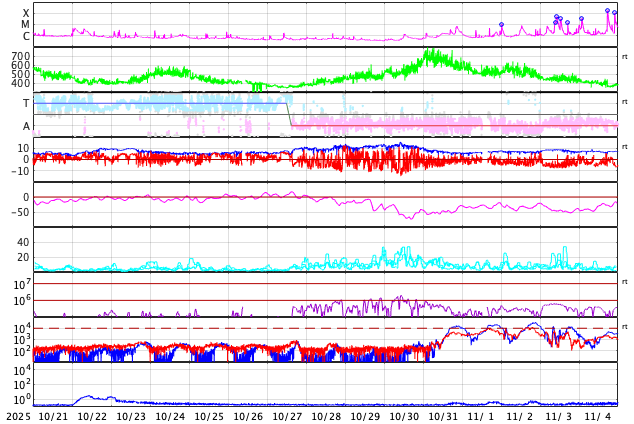Image resolution: width=634 pixels, height=424 pixels.
Task: Click the '10' label in red-blue field panel
Action: (x=24, y=148)
